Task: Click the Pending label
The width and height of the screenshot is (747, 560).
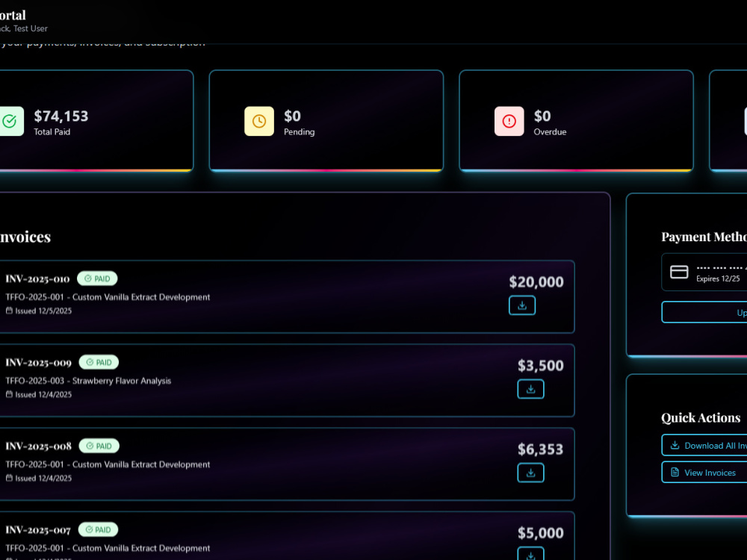Action: tap(300, 132)
